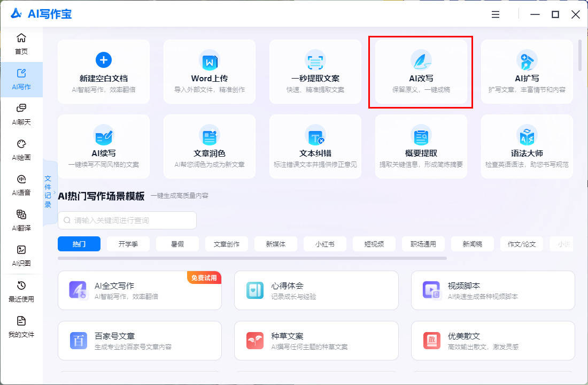The image size is (588, 385).
Task: Open the AI改写 rewrite tool card
Action: click(x=421, y=72)
